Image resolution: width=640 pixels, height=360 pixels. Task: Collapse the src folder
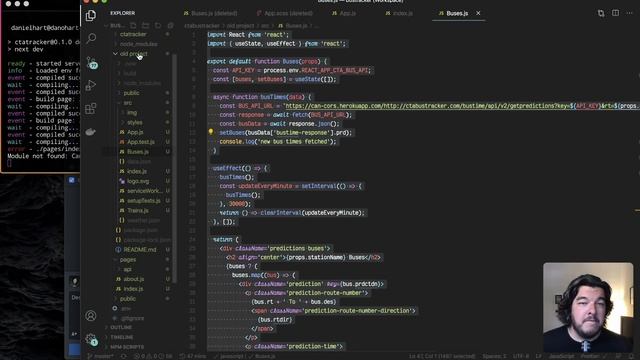coord(127,103)
